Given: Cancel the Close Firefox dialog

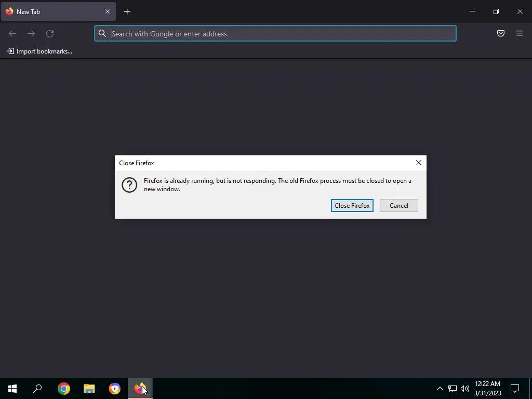Looking at the screenshot, I should click(x=398, y=205).
